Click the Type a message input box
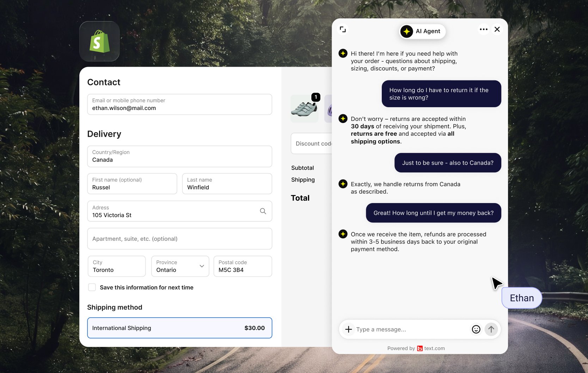 pos(411,329)
